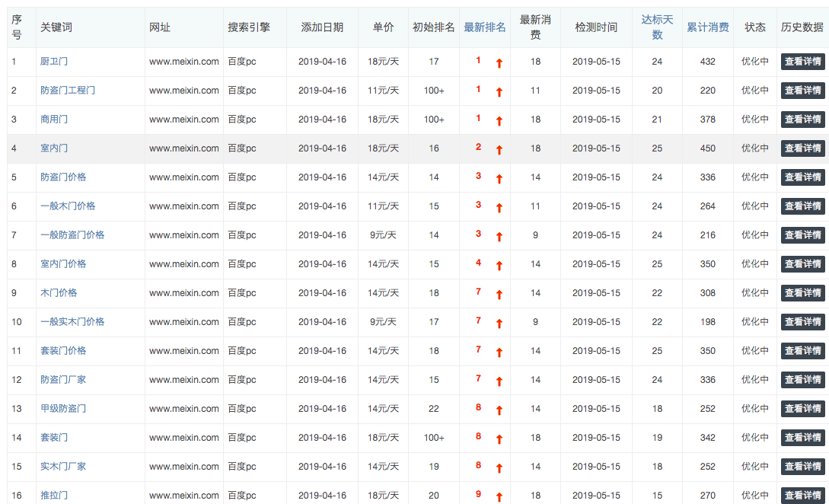This screenshot has height=504, width=829.
Task: Open keyword link 一般实木门价格
Action: [x=72, y=321]
